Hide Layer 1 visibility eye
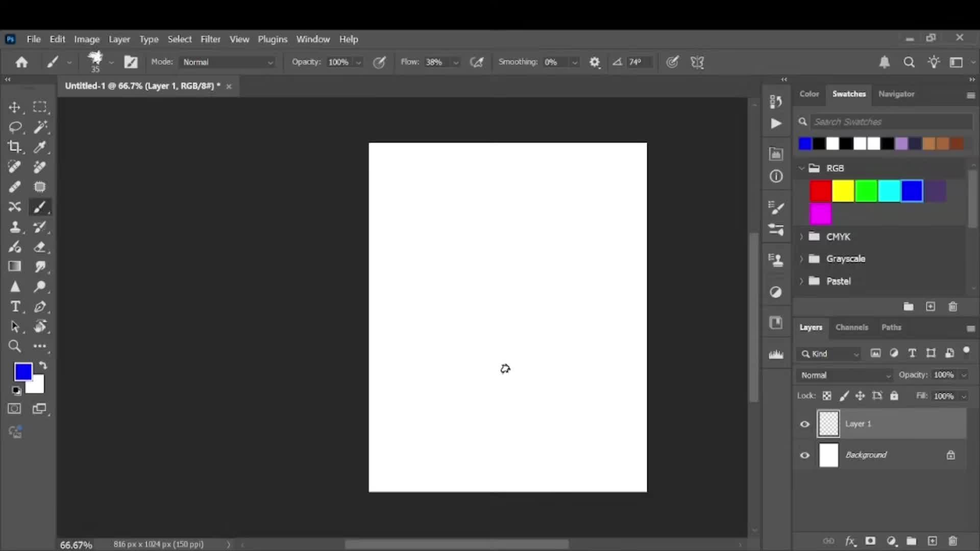The width and height of the screenshot is (980, 551). click(805, 424)
